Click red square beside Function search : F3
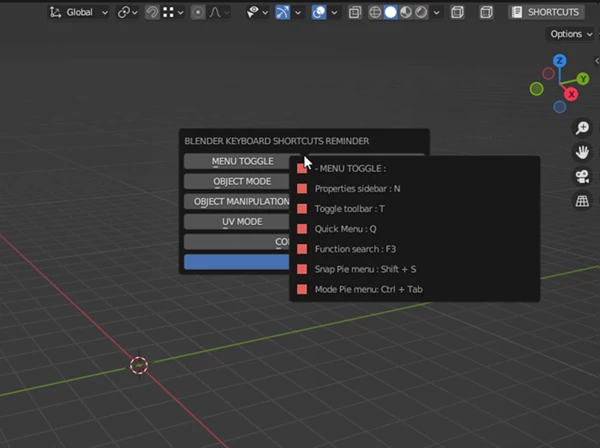This screenshot has width=600, height=448. [302, 249]
